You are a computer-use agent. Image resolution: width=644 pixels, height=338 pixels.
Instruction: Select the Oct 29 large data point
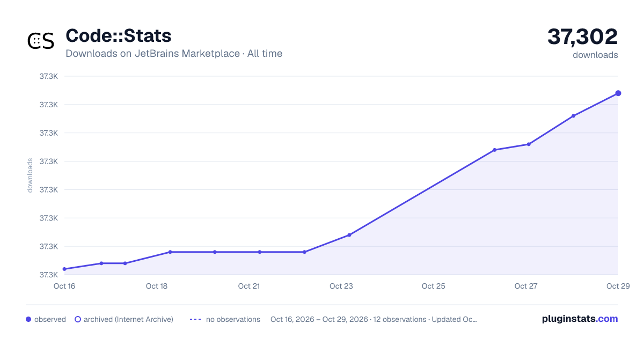618,93
